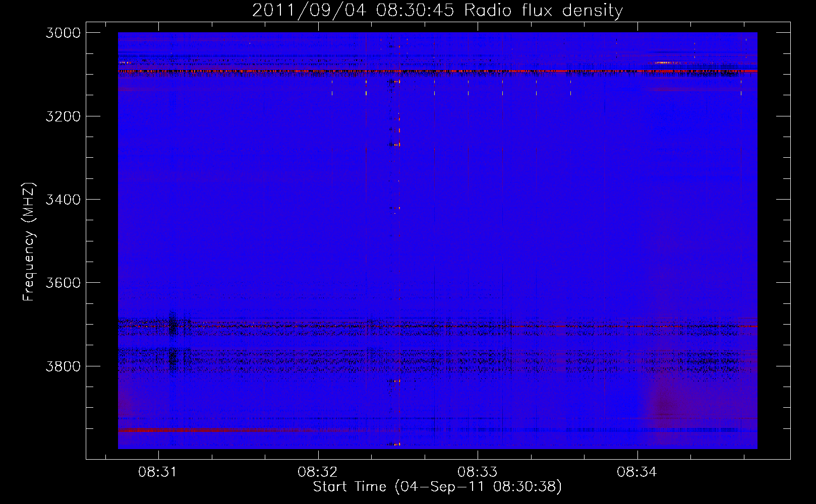The image size is (816, 504).
Task: Click the 3800 frequency axis label
Action: (63, 366)
